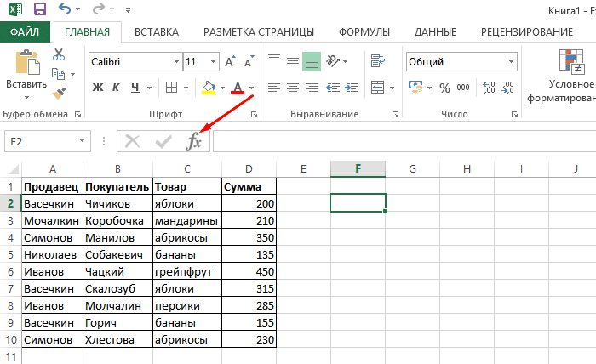Select cell containing 'грейпфрут'

186,271
